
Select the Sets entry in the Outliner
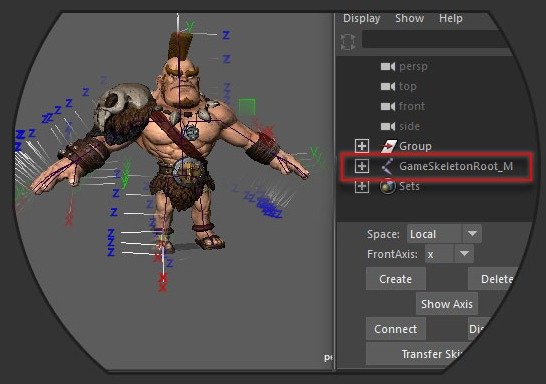coord(409,186)
